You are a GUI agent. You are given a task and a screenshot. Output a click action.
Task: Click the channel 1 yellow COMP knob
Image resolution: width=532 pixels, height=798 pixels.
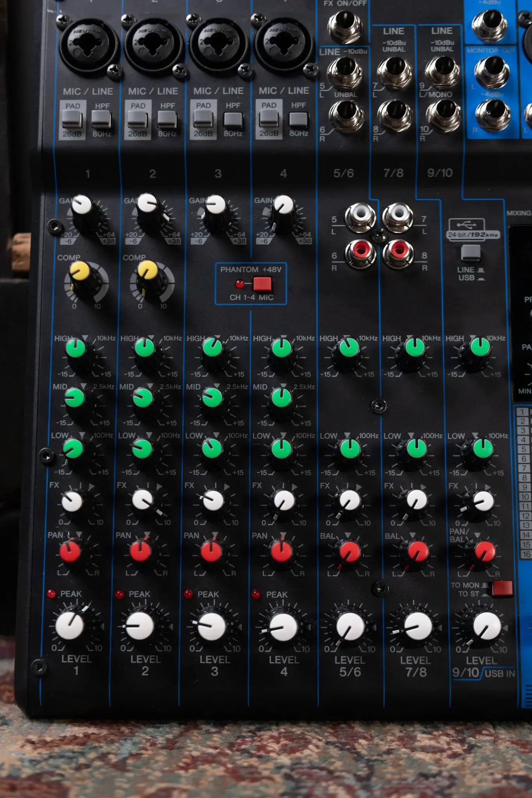[x=80, y=272]
